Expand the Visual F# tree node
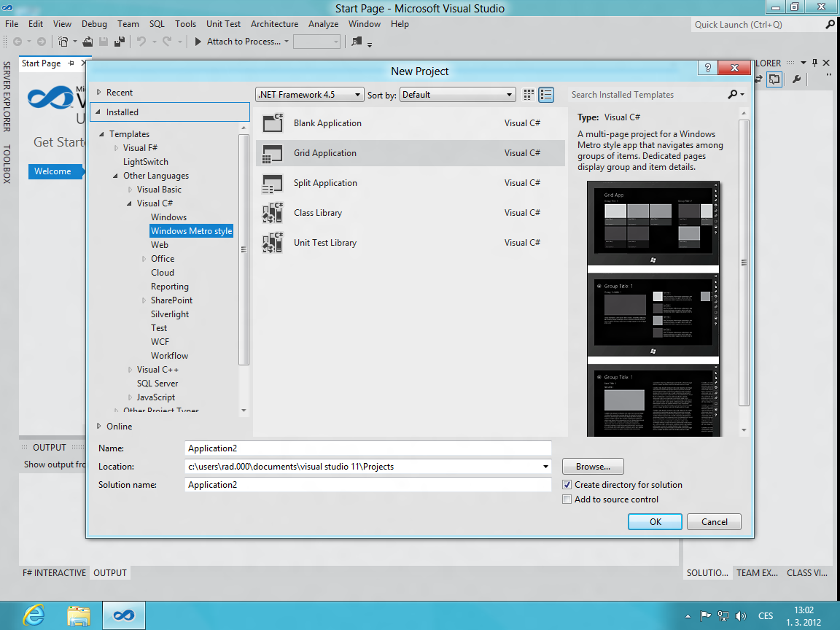Viewport: 840px width, 630px height. (116, 148)
